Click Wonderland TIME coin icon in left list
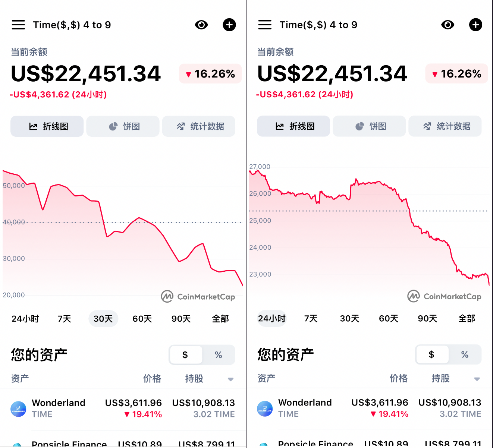The height and width of the screenshot is (448, 493). (x=18, y=409)
